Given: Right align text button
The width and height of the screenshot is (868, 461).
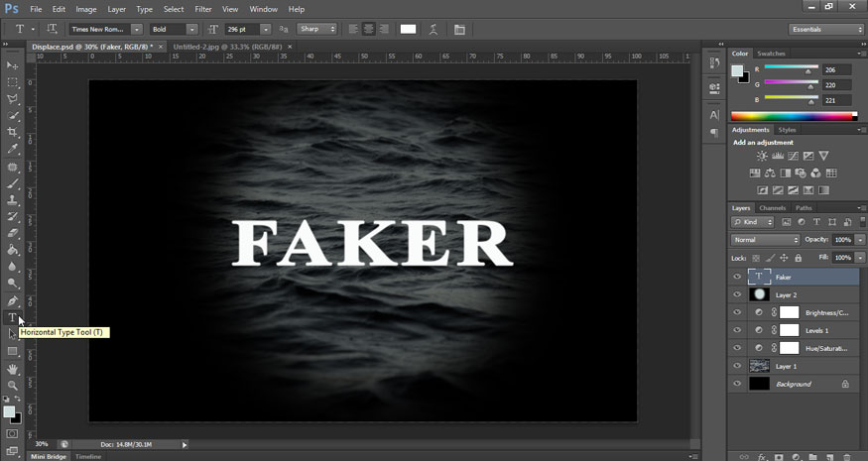Looking at the screenshot, I should click(384, 30).
